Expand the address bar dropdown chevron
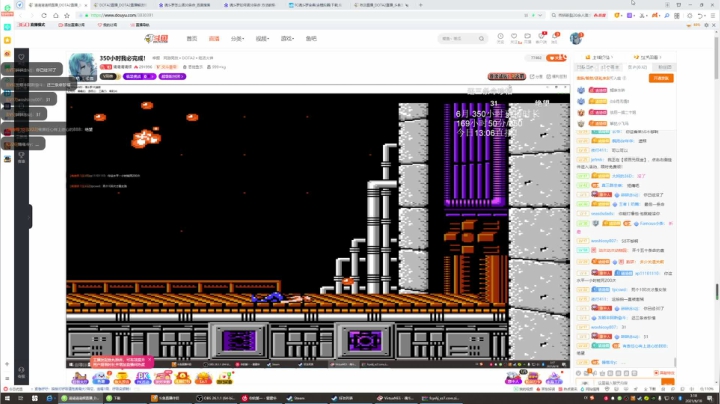The width and height of the screenshot is (720, 404). coord(540,15)
